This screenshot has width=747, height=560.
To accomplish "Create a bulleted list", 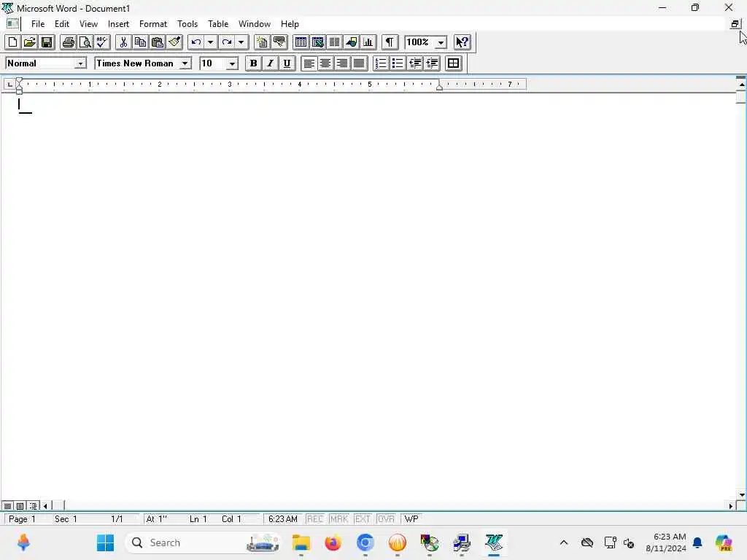I will [398, 63].
